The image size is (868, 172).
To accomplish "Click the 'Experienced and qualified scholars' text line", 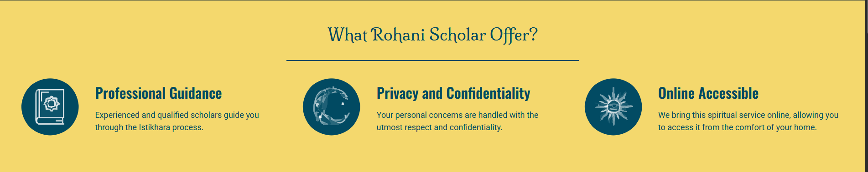I will pyautogui.click(x=177, y=115).
